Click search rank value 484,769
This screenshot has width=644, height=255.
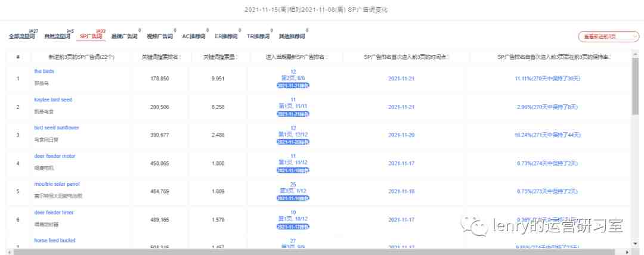[160, 191]
